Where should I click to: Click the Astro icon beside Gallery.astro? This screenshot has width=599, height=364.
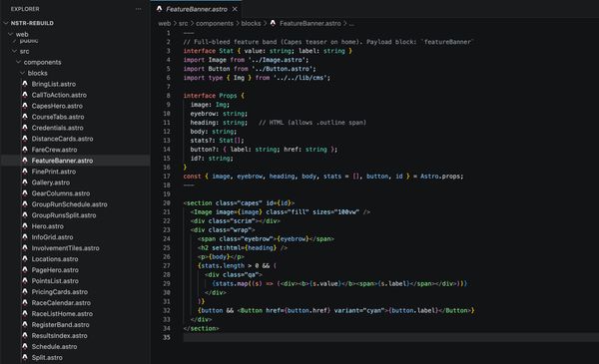click(x=25, y=182)
